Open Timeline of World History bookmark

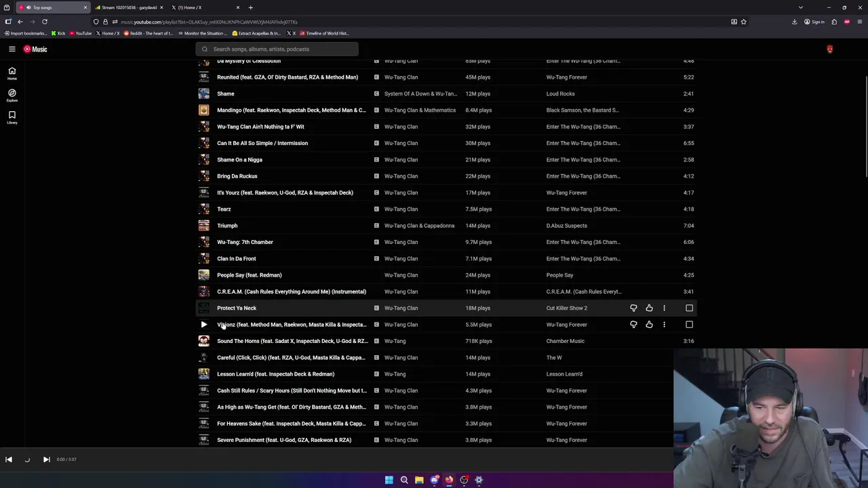point(324,33)
